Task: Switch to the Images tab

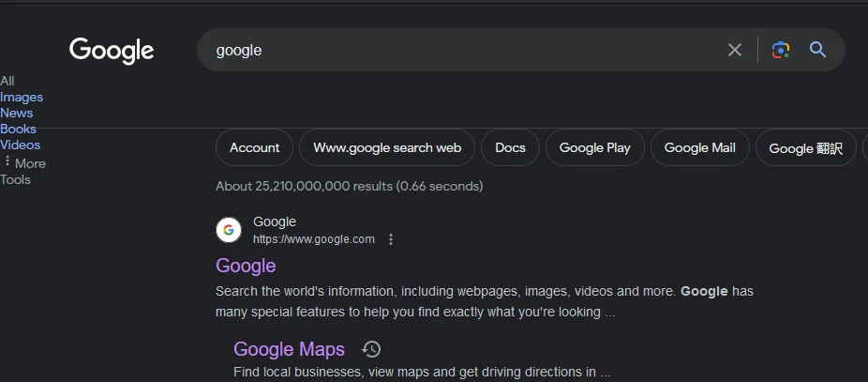Action: coord(22,97)
